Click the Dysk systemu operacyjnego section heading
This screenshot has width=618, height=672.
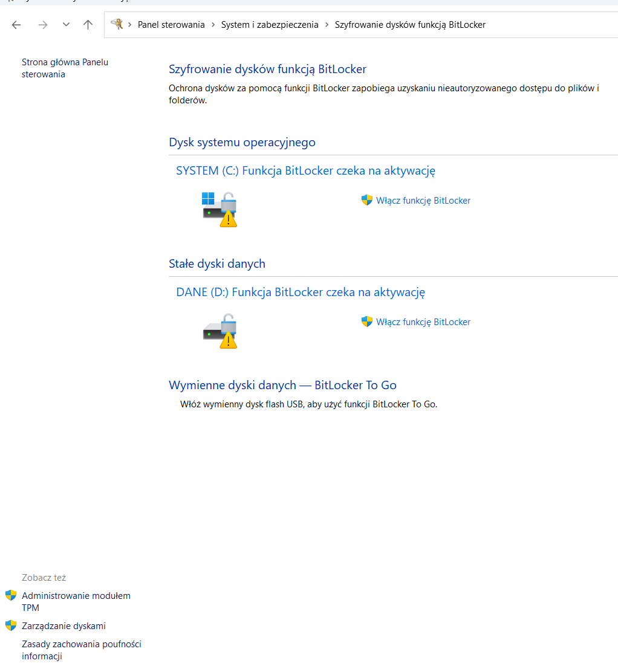coord(242,142)
